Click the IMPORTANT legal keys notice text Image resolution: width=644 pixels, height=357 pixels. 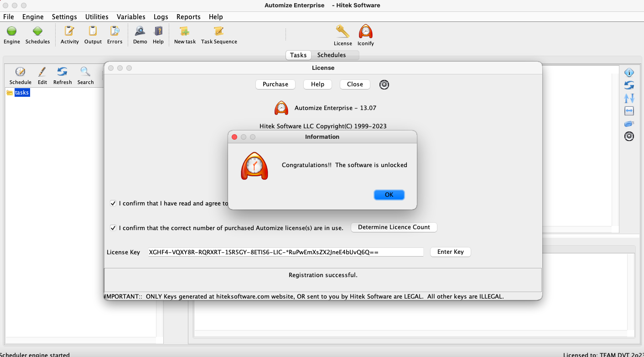click(305, 297)
